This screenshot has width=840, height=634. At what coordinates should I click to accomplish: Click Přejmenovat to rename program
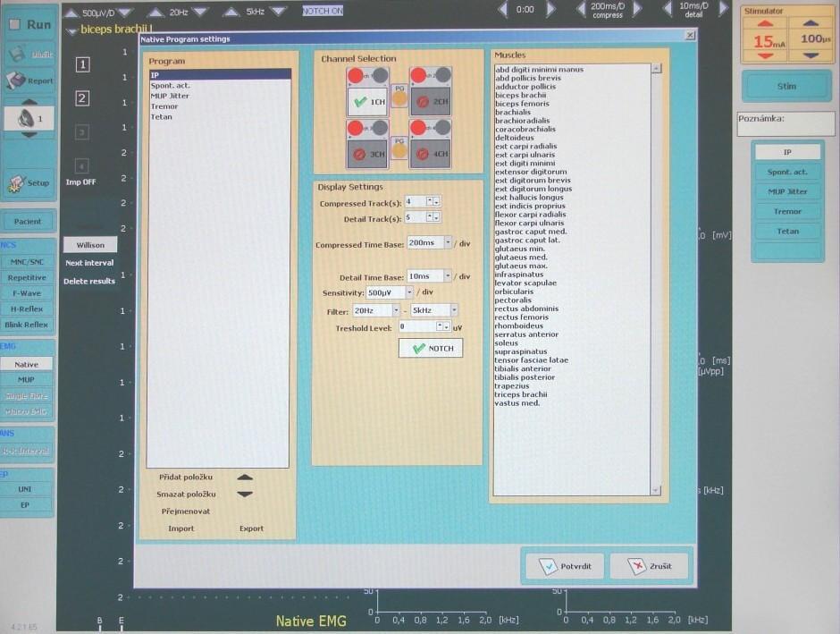click(x=186, y=511)
